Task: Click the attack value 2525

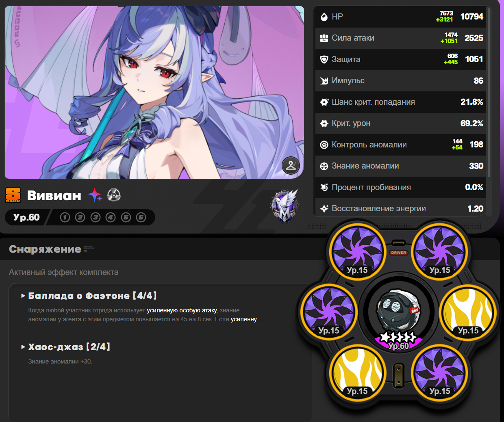Action: pyautogui.click(x=474, y=38)
